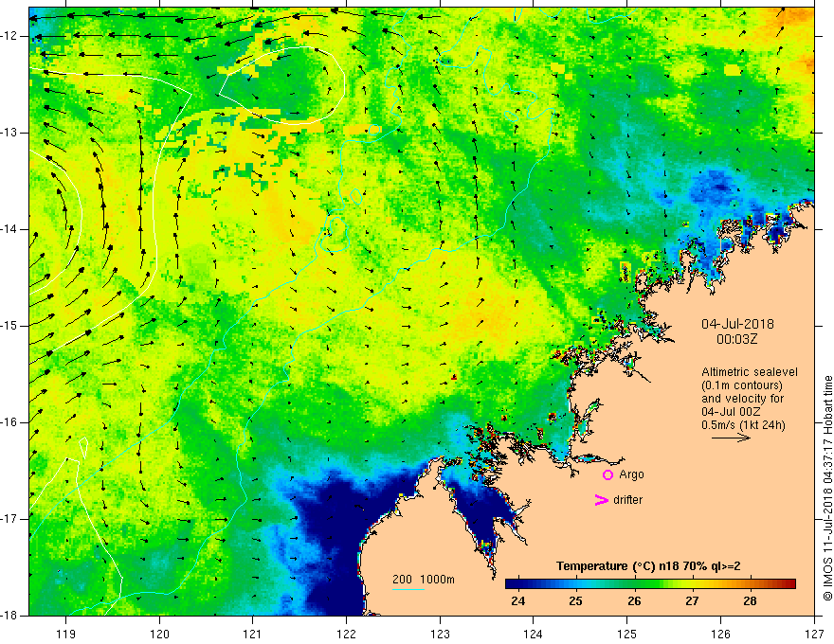Click longitude axis label "126"
The width and height of the screenshot is (834, 644).
pos(720,634)
